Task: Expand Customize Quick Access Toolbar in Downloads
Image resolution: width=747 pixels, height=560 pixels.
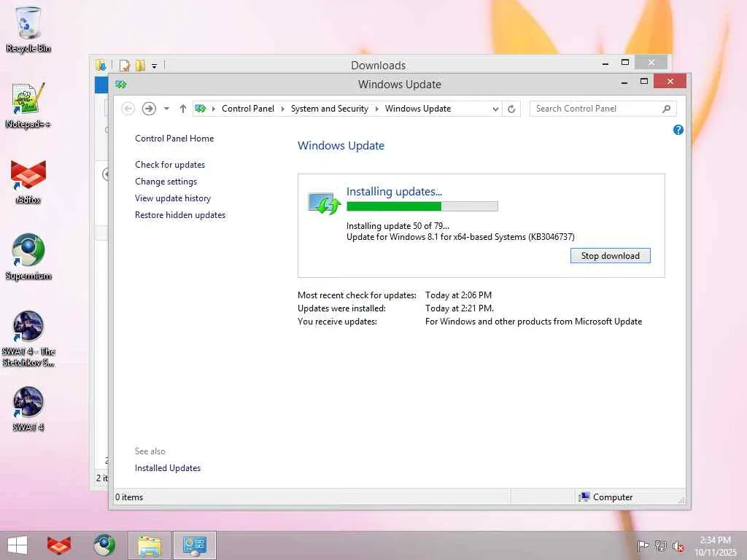Action: 155,66
